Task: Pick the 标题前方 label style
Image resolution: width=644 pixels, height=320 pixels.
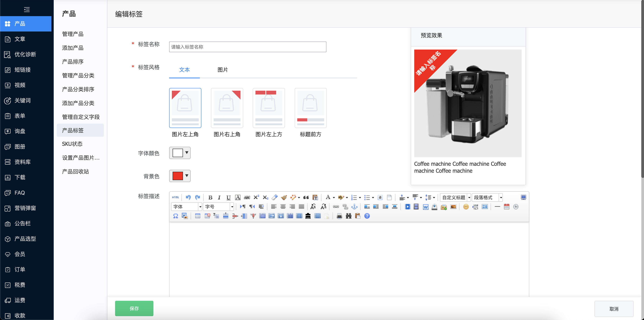Action: coord(310,108)
